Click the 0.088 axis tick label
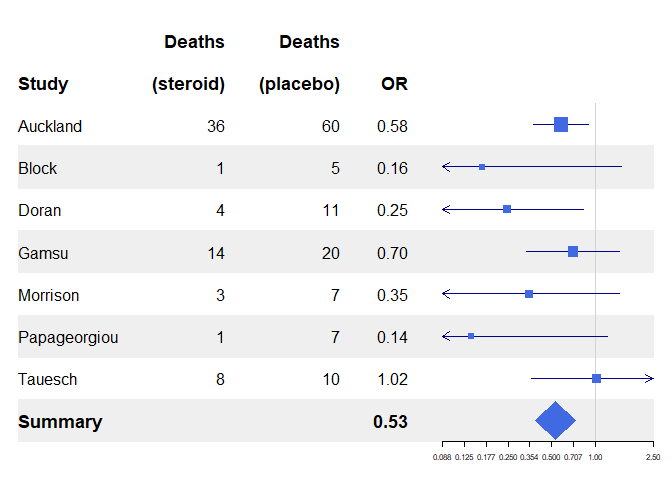 point(442,457)
